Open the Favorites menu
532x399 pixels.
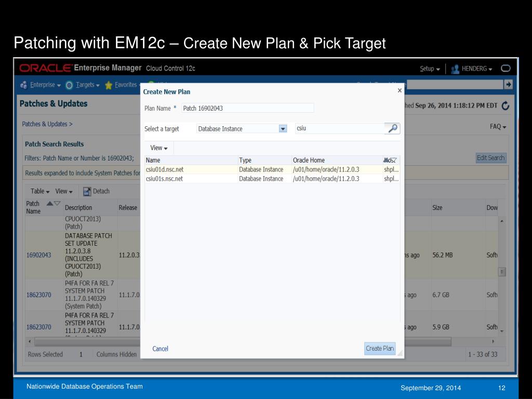(127, 85)
